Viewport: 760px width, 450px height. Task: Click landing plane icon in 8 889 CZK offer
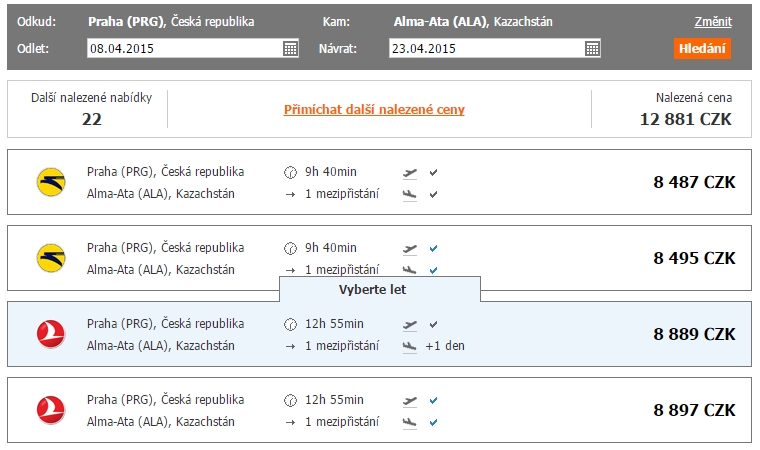[x=408, y=346]
